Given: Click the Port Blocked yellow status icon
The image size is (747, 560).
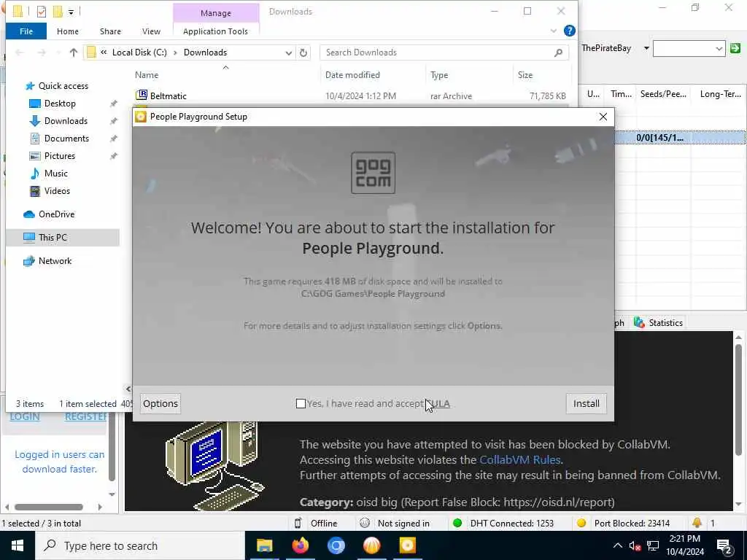Looking at the screenshot, I should [581, 524].
